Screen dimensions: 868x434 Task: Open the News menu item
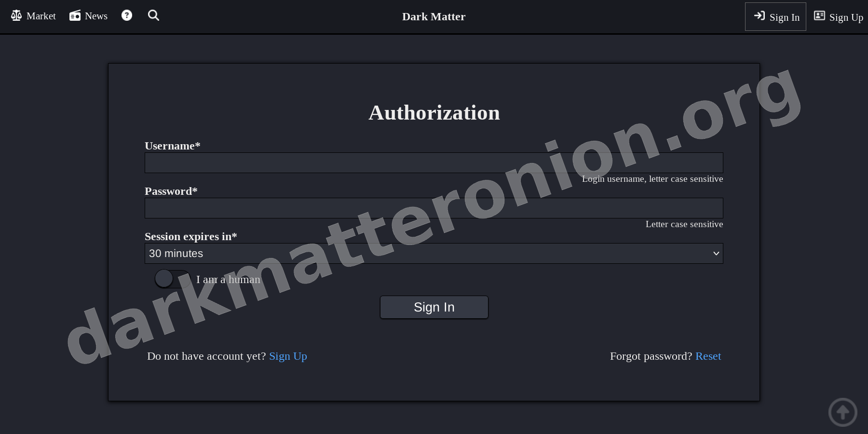96,16
